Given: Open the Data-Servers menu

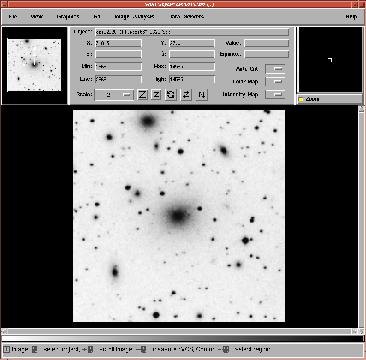Looking at the screenshot, I should (x=187, y=16).
